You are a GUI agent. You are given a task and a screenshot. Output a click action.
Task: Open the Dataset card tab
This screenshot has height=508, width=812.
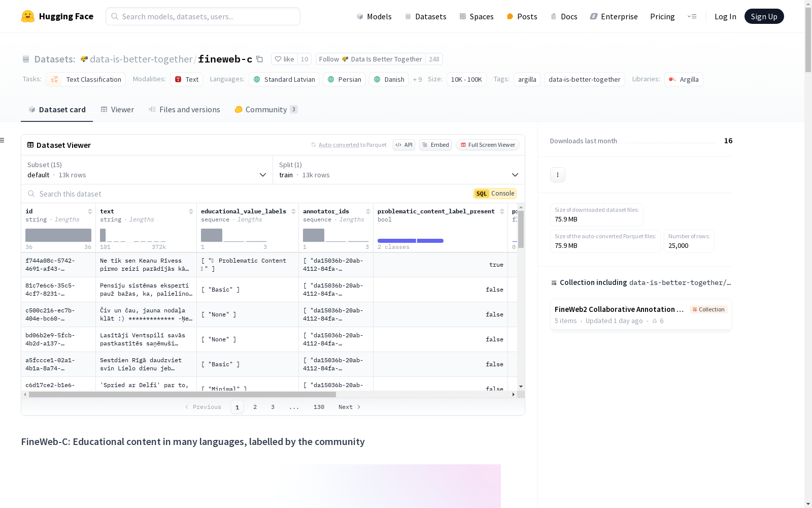[57, 109]
